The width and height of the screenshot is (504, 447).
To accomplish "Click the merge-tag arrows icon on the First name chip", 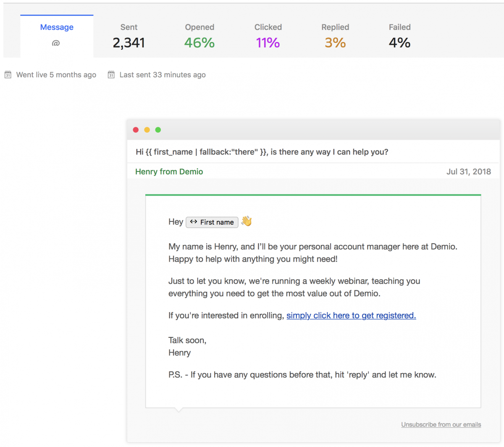I will coord(193,222).
